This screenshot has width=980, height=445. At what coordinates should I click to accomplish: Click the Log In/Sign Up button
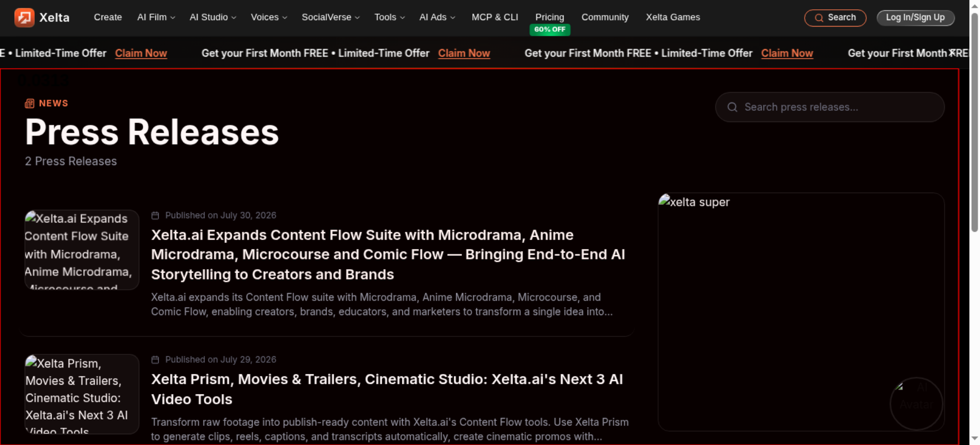pos(915,18)
